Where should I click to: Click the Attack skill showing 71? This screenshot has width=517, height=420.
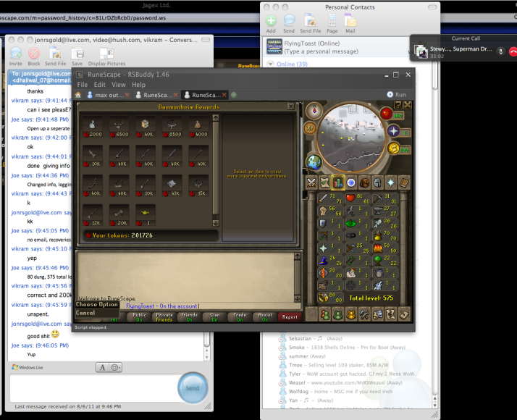330,198
